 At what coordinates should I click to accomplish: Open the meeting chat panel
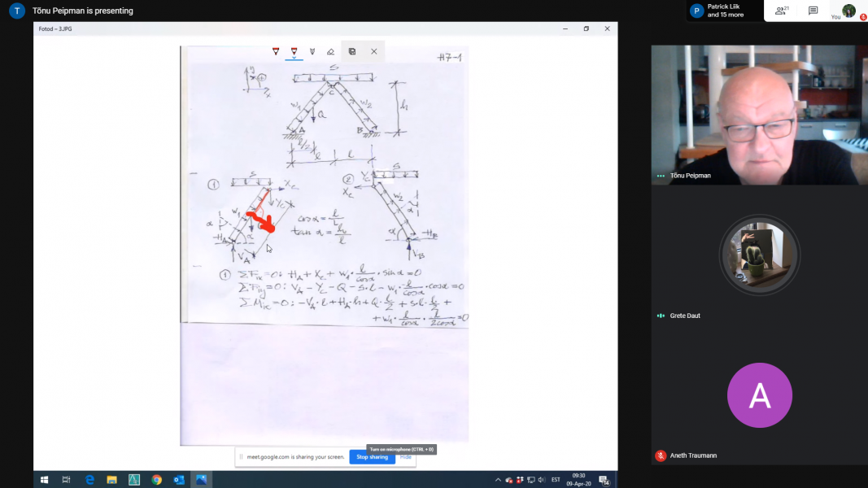(813, 11)
